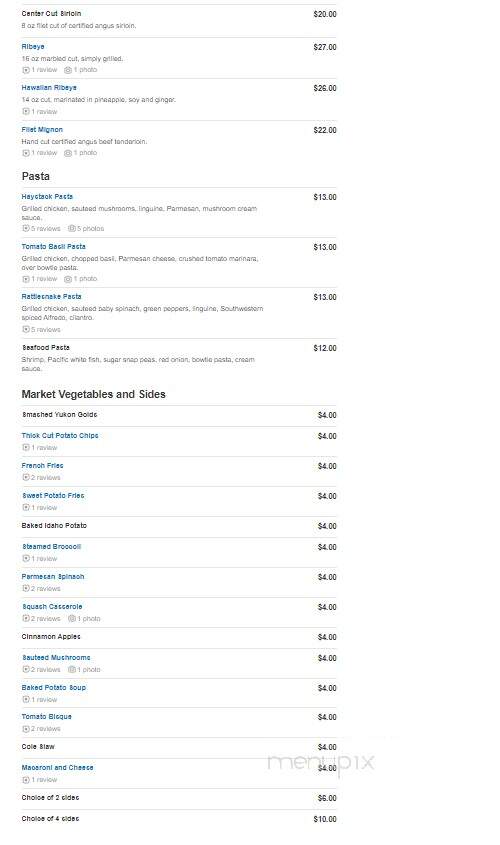Select the Sweet Potato Fries link
Screen dimensions: 500x845
pyautogui.click(x=53, y=495)
